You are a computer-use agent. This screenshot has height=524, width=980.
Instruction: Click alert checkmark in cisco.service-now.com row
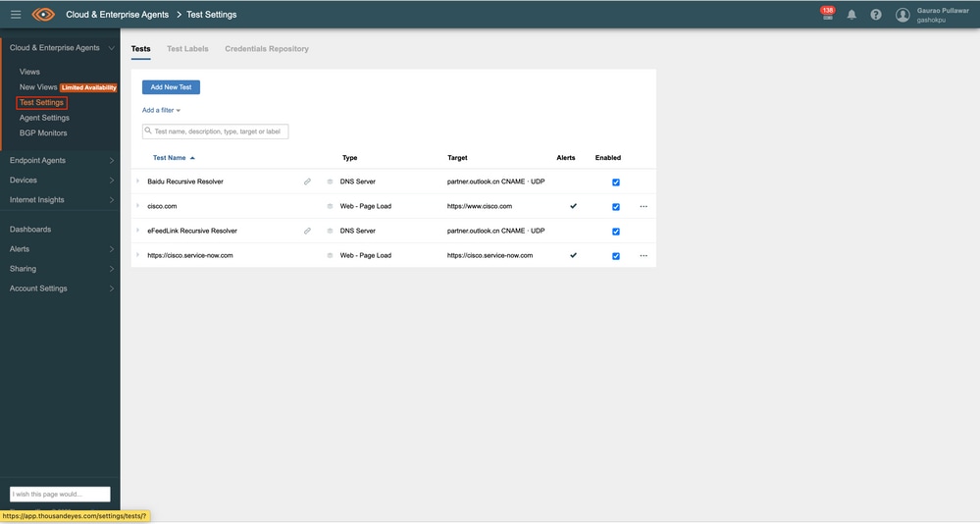573,255
